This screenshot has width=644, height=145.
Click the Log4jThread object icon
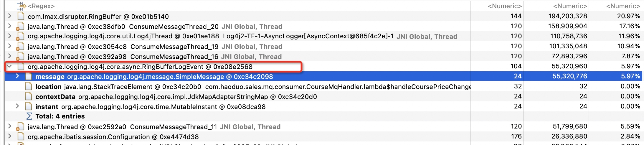(x=20, y=36)
